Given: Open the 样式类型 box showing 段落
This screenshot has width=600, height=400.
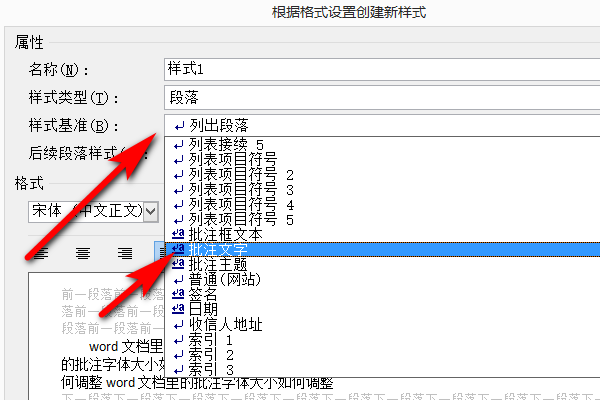Looking at the screenshot, I should coord(382,97).
